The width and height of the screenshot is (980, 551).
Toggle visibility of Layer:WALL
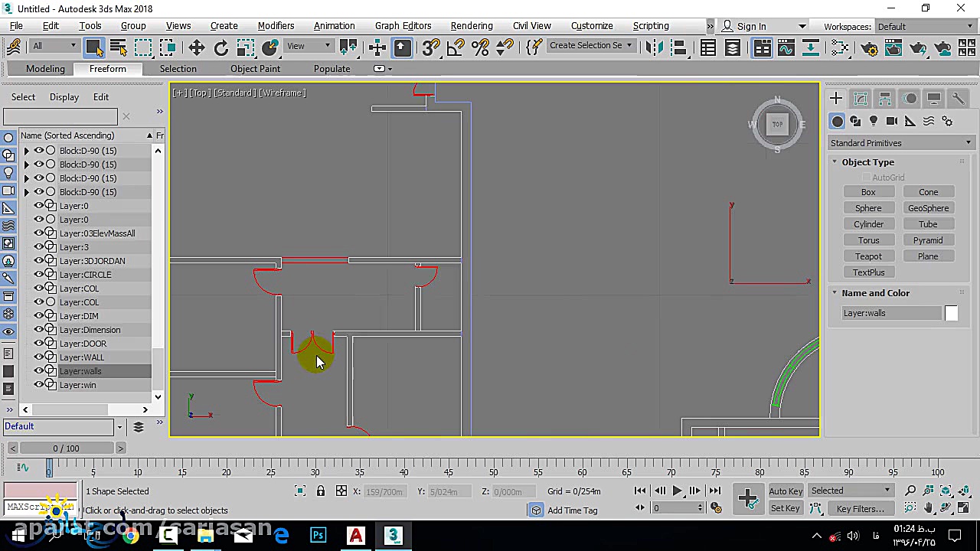[38, 357]
